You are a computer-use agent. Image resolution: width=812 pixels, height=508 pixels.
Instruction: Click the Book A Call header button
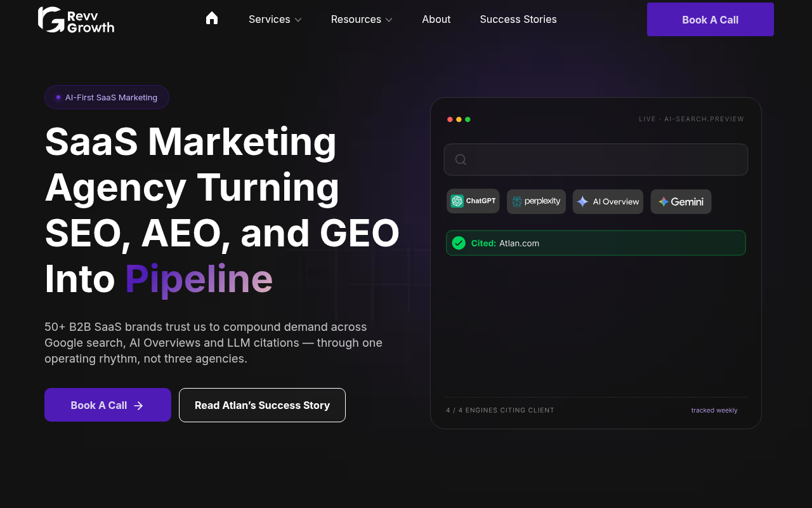(x=710, y=20)
